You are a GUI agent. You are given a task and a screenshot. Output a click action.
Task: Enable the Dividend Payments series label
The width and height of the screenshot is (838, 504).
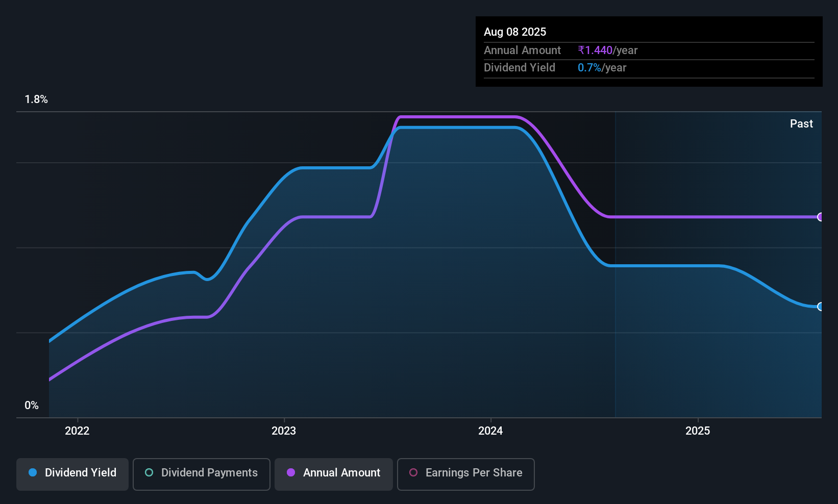click(209, 473)
